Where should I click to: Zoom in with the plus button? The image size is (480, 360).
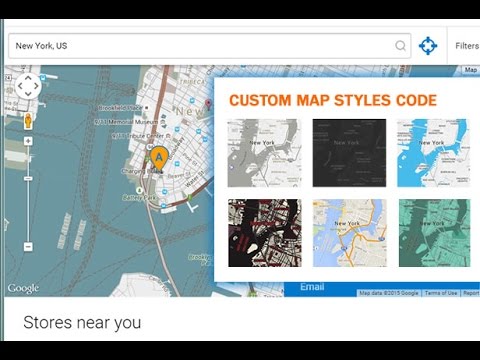(28, 141)
